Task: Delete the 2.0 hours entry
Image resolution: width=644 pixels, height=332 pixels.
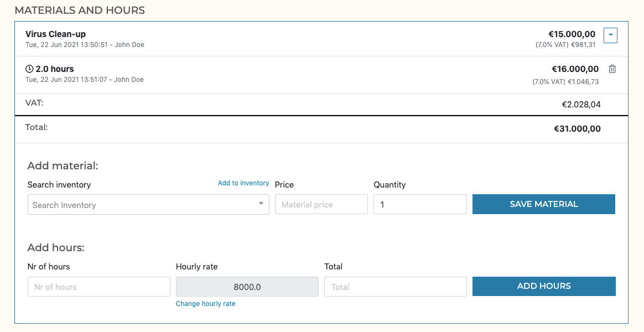Action: 611,69
